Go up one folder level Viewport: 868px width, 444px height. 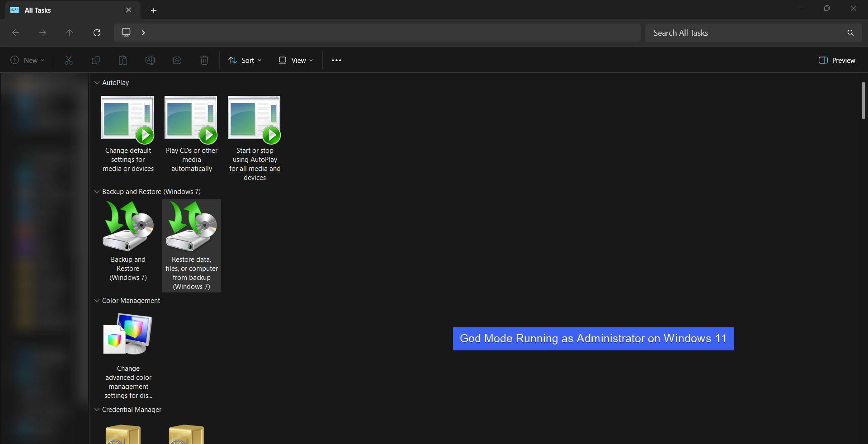(x=70, y=33)
